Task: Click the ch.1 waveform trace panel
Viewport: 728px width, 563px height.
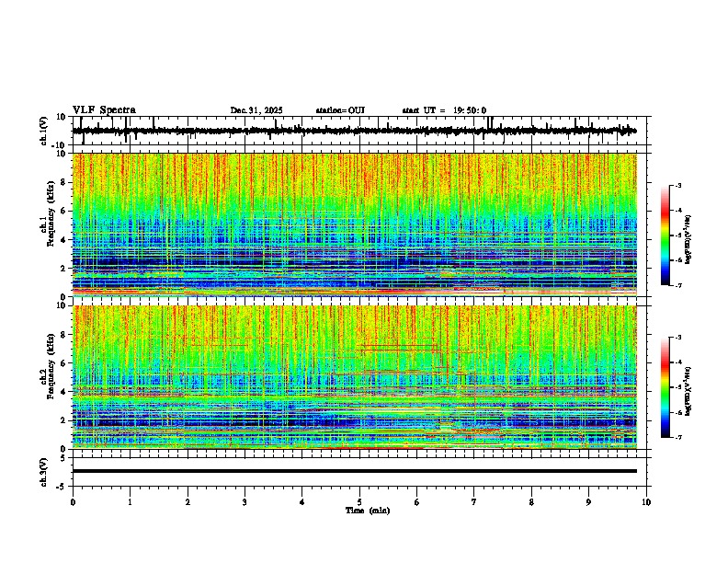Action: [x=361, y=131]
